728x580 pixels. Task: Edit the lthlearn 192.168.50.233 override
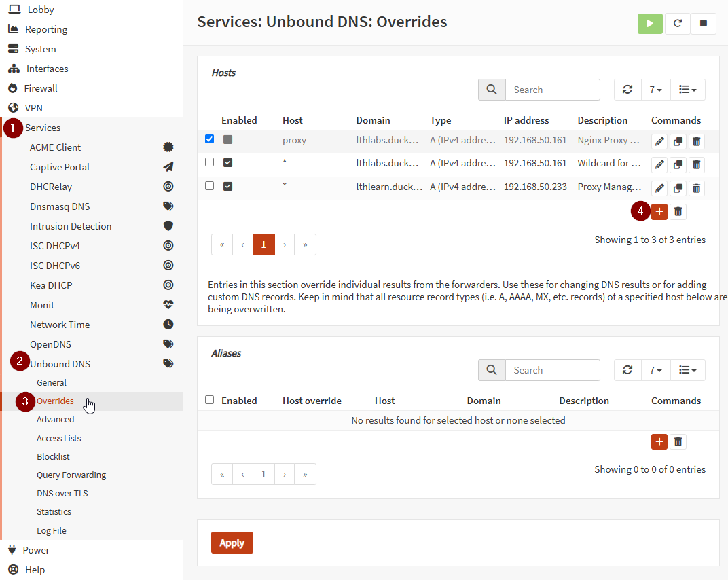[659, 188]
